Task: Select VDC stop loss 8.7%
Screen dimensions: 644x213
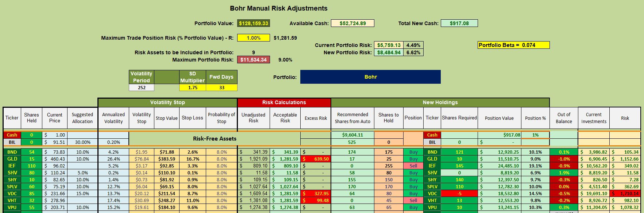Action: 193,193
